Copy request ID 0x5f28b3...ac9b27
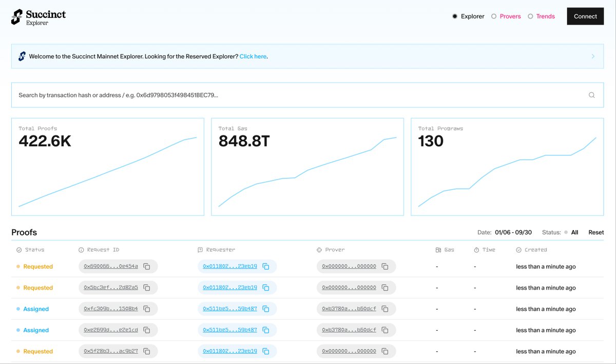The width and height of the screenshot is (616, 364). (x=147, y=352)
